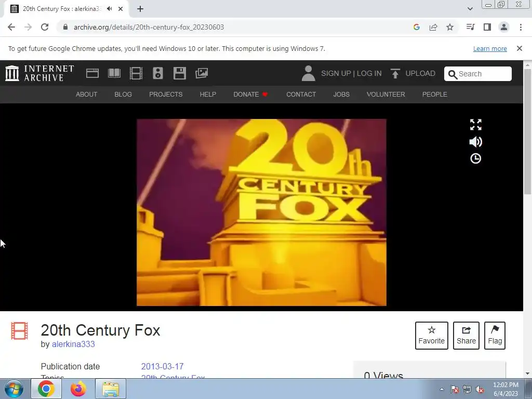The image size is (532, 399).
Task: Go back in browser history
Action: coord(11,27)
